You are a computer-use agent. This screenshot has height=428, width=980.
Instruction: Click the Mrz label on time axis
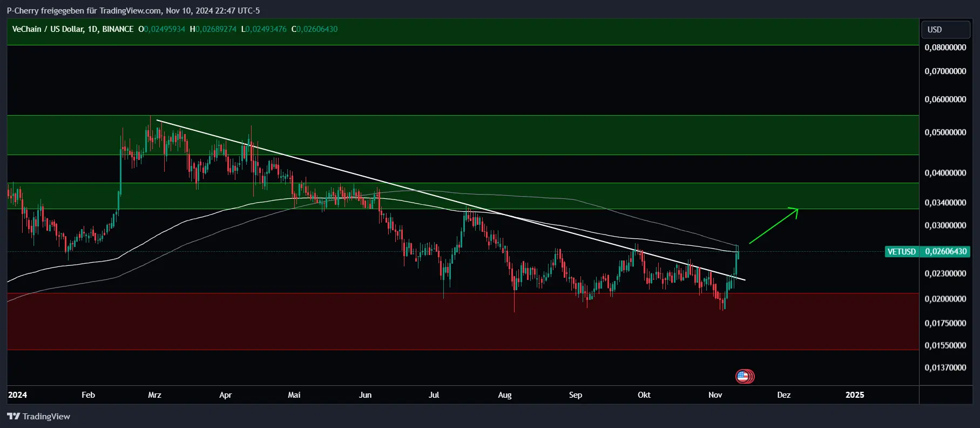(154, 395)
